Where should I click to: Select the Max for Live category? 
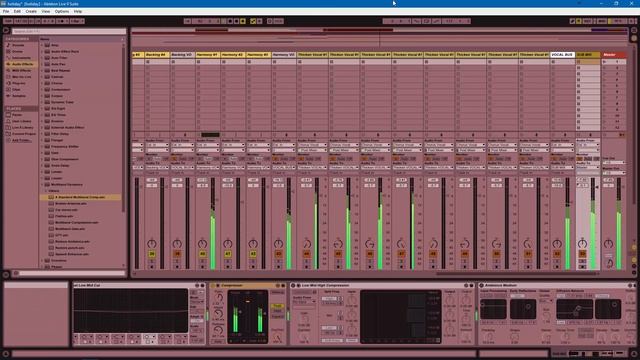(x=21, y=77)
